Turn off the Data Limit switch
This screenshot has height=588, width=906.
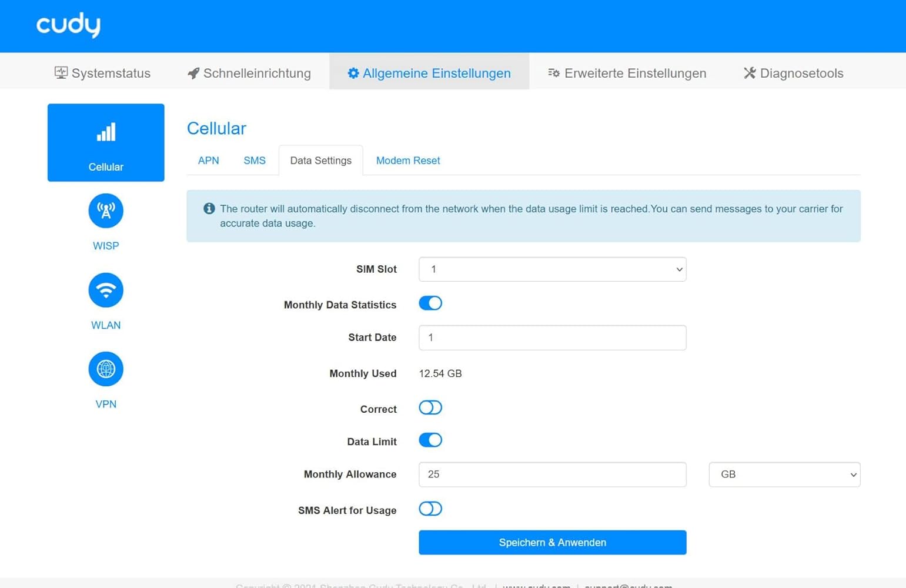(430, 440)
